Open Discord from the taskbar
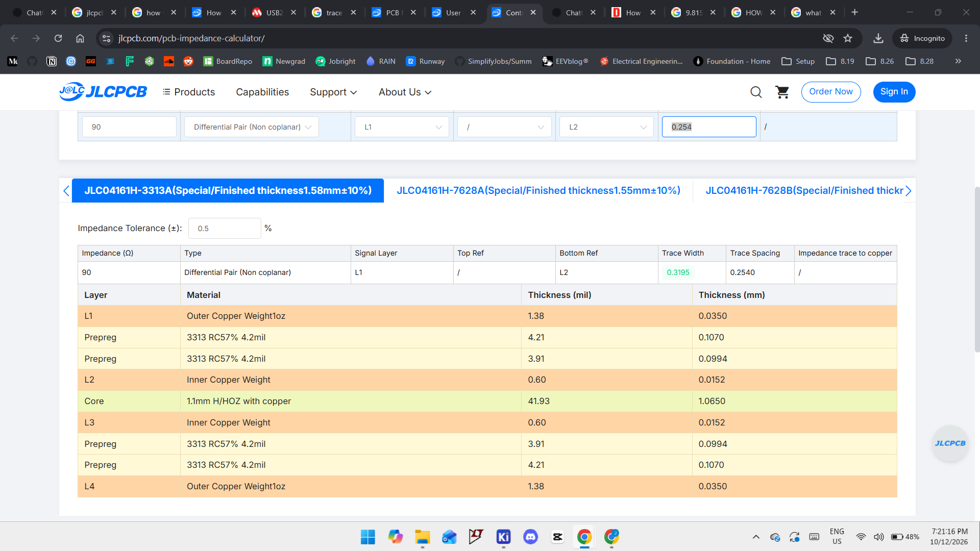 click(x=530, y=537)
